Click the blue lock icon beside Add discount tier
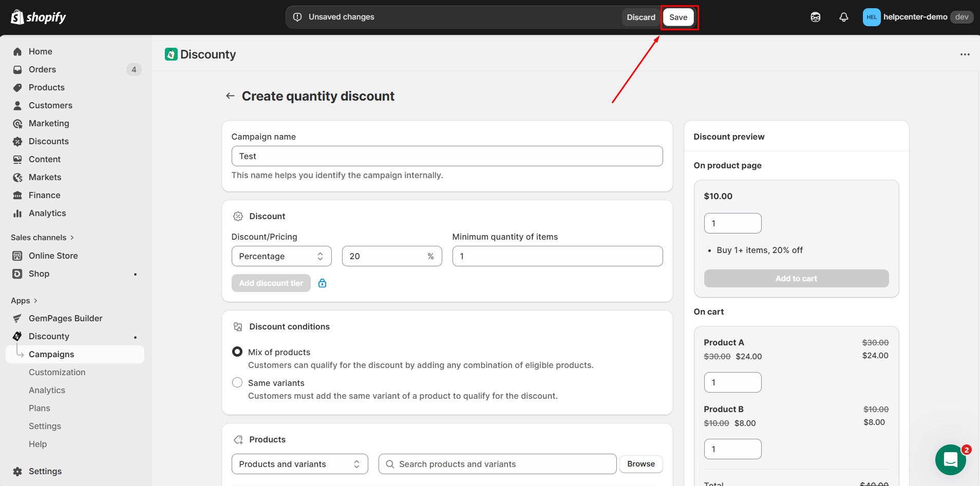Viewport: 980px width, 486px height. point(323,283)
